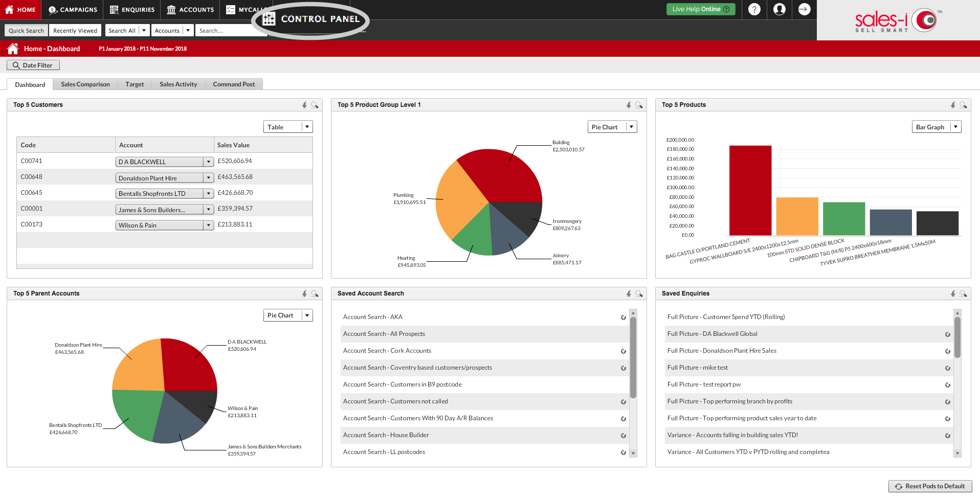Click the Saved Enquiries scrollbar down arrow
Image resolution: width=980 pixels, height=499 pixels.
[957, 453]
